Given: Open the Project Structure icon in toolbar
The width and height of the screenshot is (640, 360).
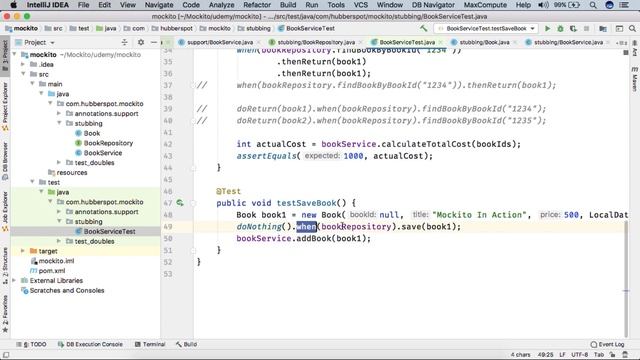Looking at the screenshot, I should 603,29.
